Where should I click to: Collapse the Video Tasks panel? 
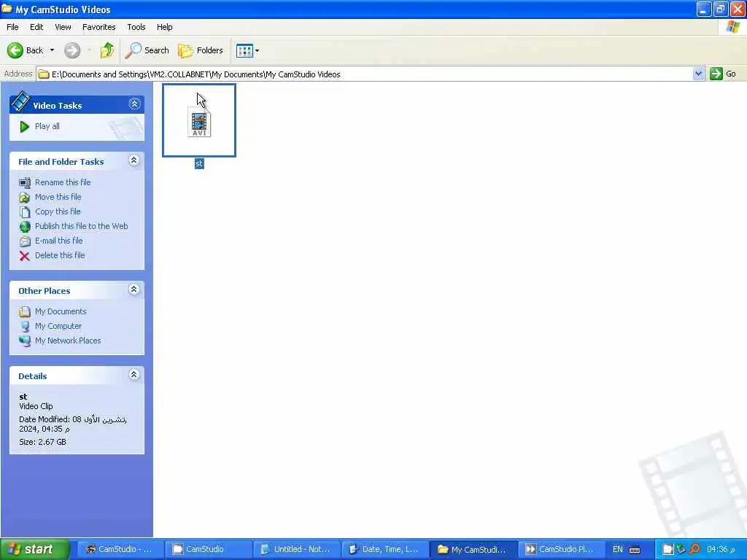click(135, 104)
